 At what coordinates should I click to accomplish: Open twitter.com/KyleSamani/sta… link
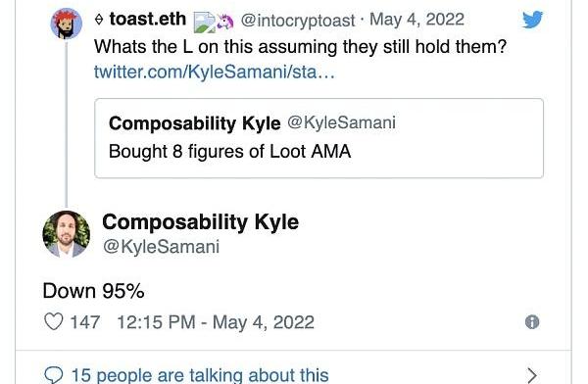(x=214, y=72)
